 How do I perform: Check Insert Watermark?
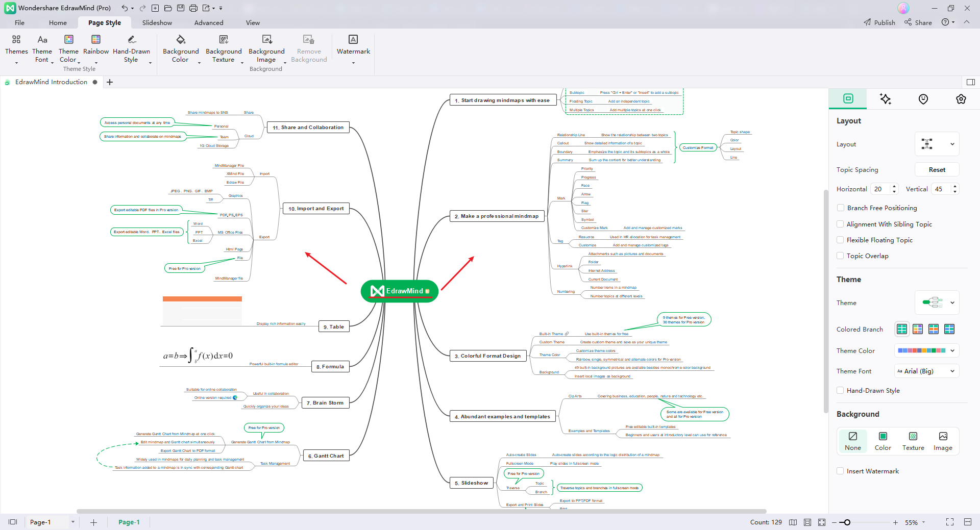point(840,471)
